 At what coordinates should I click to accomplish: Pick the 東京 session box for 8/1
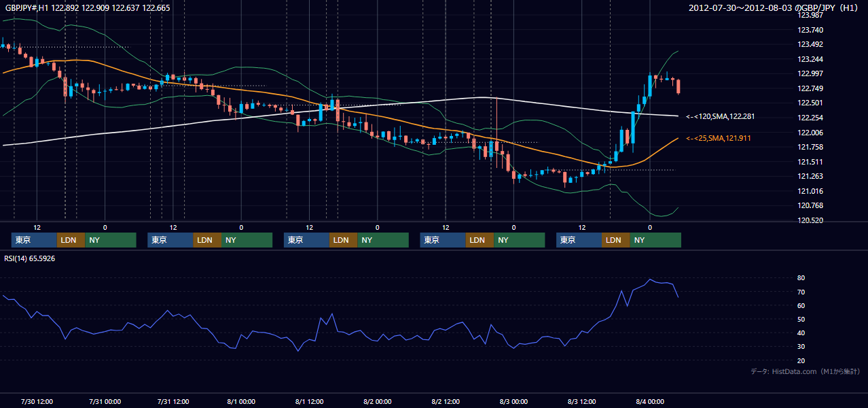tap(307, 240)
